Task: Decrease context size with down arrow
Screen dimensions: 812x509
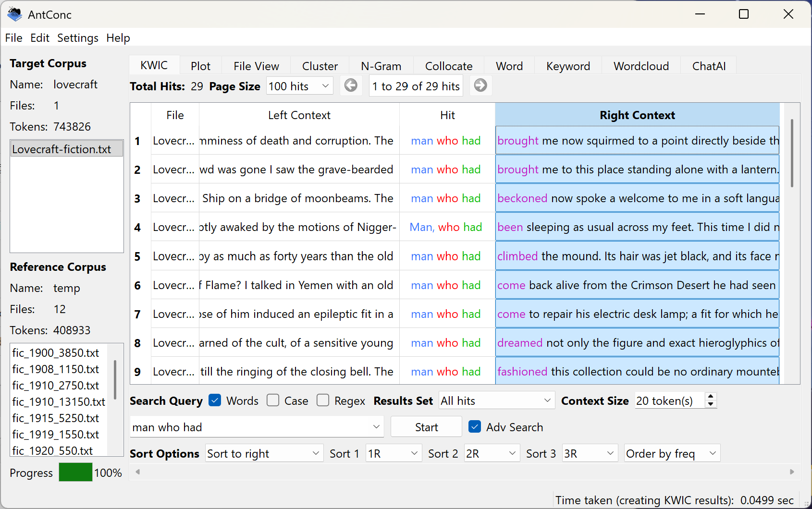Action: 711,404
